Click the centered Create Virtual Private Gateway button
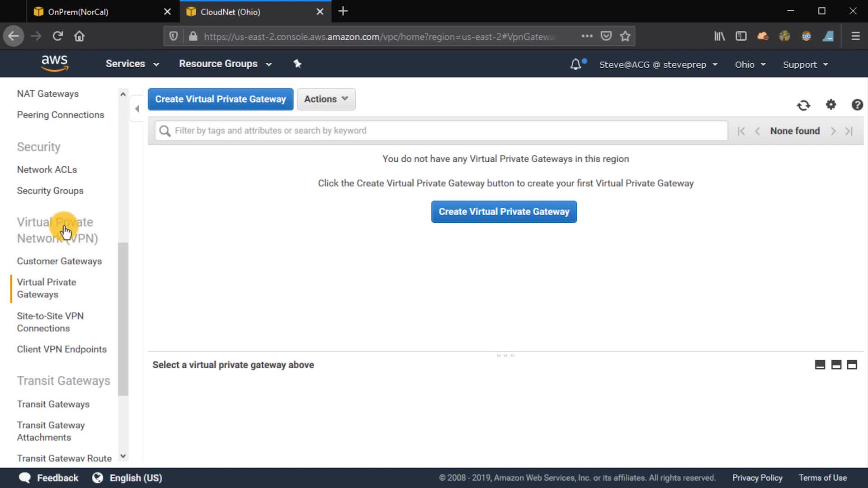The height and width of the screenshot is (488, 868). coord(504,211)
